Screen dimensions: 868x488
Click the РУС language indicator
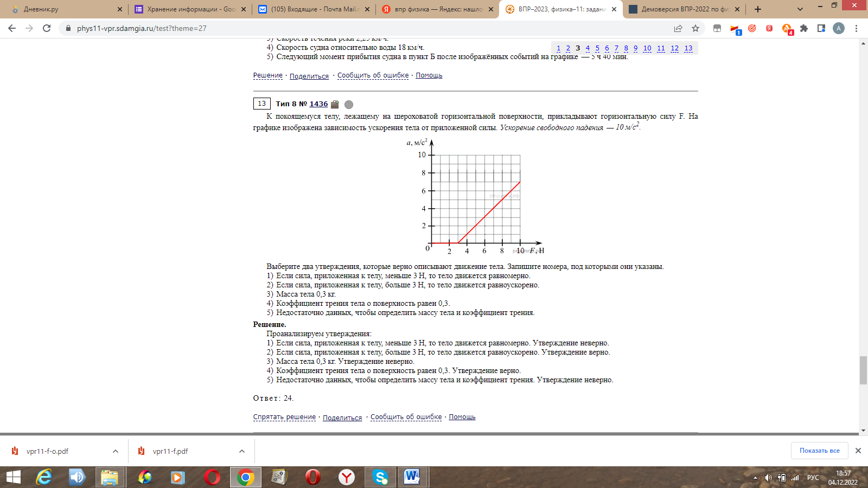[813, 478]
